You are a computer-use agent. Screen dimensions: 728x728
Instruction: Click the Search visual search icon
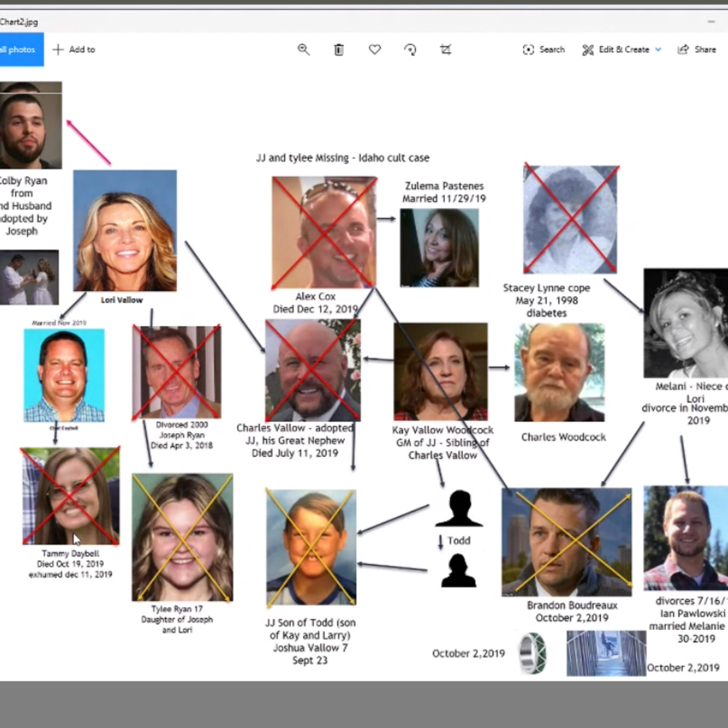click(528, 49)
